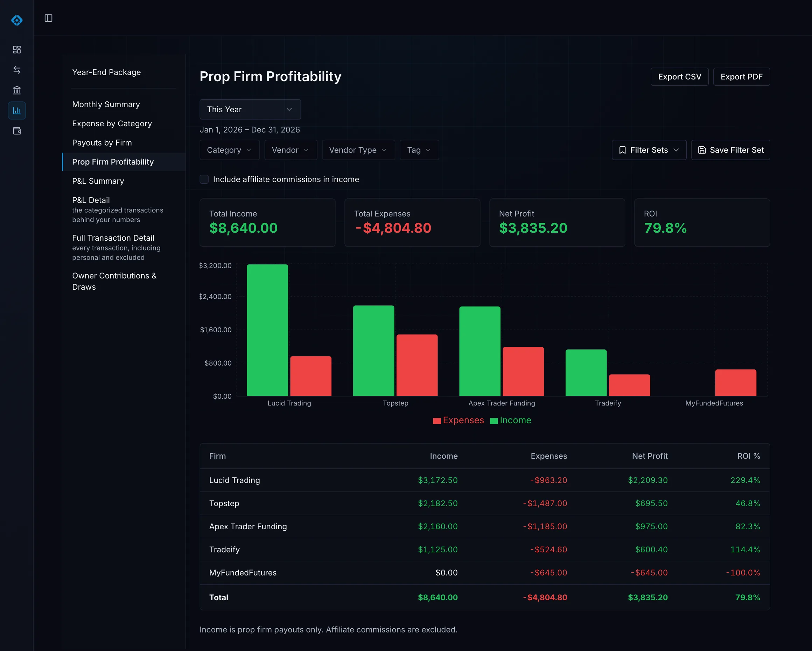Expand the Category filter dropdown
812x651 pixels.
pyautogui.click(x=229, y=150)
